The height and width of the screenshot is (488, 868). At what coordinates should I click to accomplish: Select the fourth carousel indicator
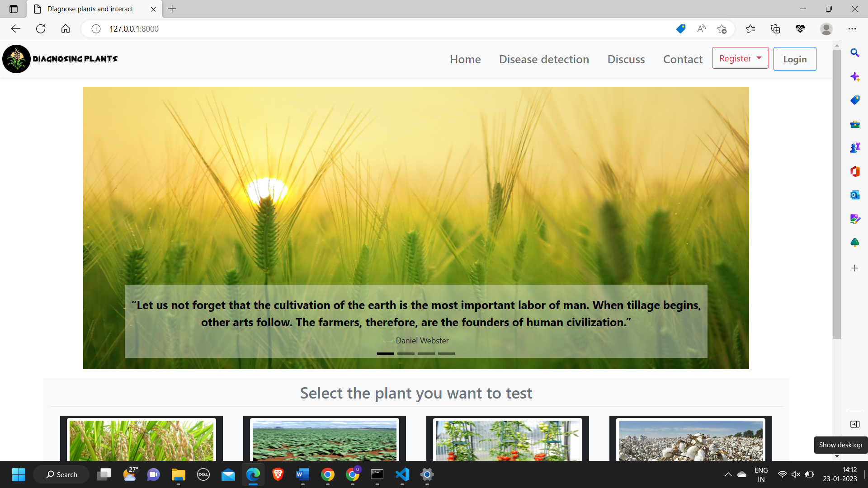(x=447, y=353)
